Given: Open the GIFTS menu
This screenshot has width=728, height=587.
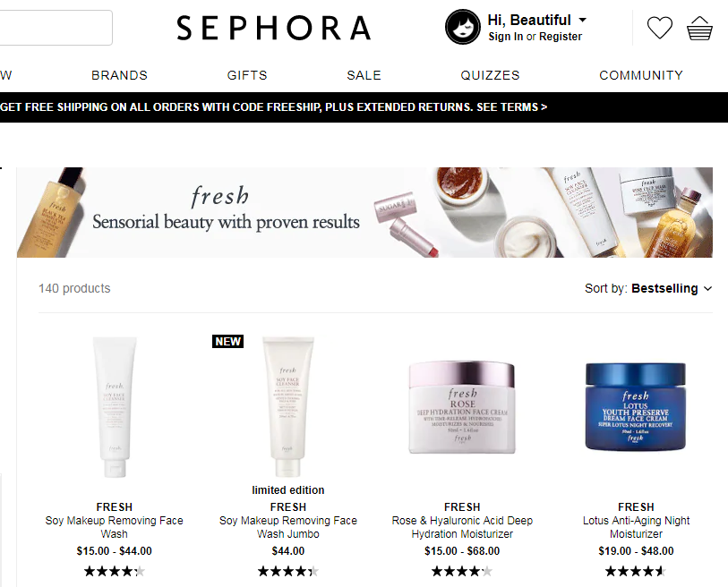Looking at the screenshot, I should (247, 75).
